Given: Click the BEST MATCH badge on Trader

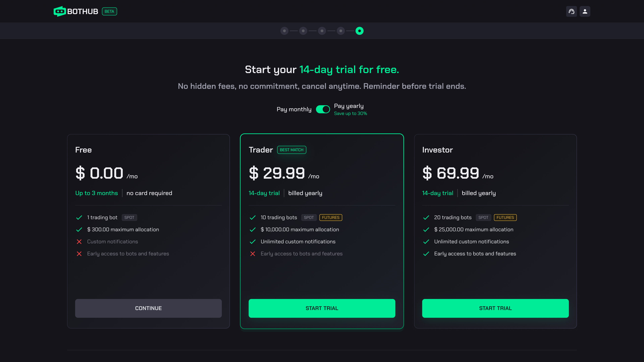Looking at the screenshot, I should tap(291, 150).
